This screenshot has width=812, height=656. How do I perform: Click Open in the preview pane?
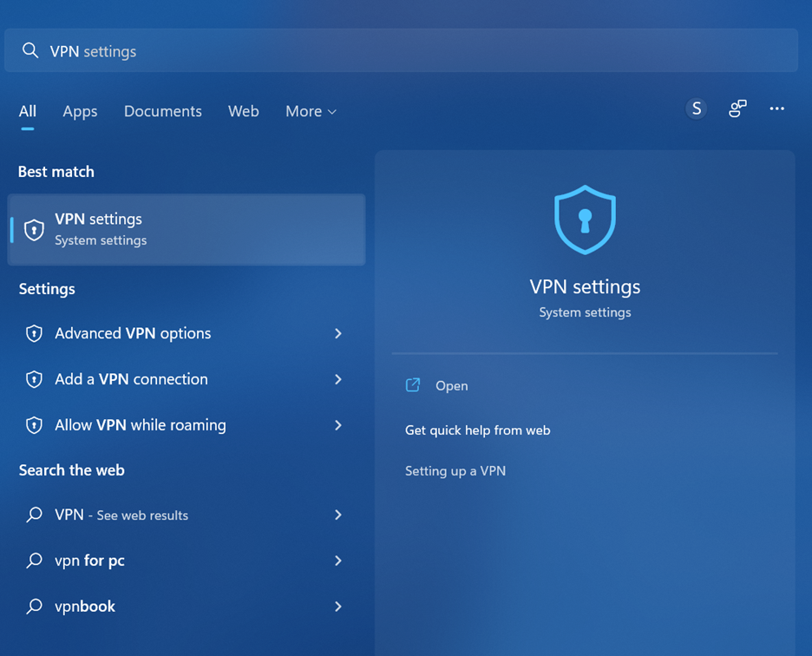(452, 386)
